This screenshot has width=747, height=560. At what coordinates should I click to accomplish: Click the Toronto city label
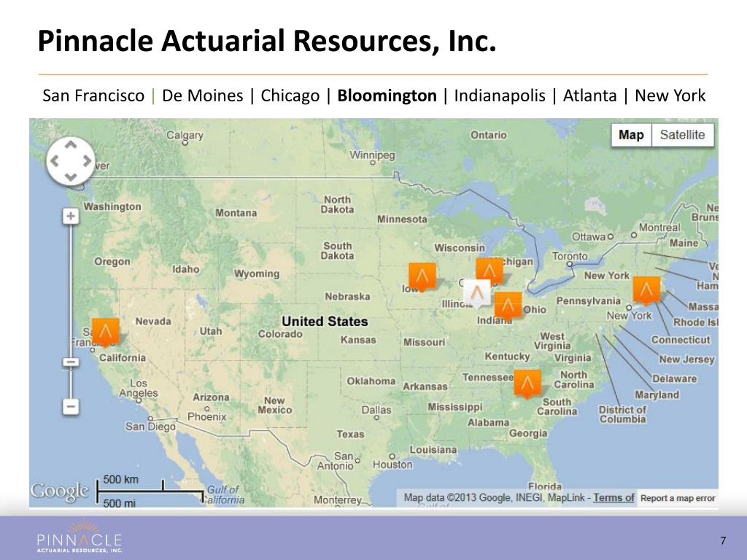(570, 256)
